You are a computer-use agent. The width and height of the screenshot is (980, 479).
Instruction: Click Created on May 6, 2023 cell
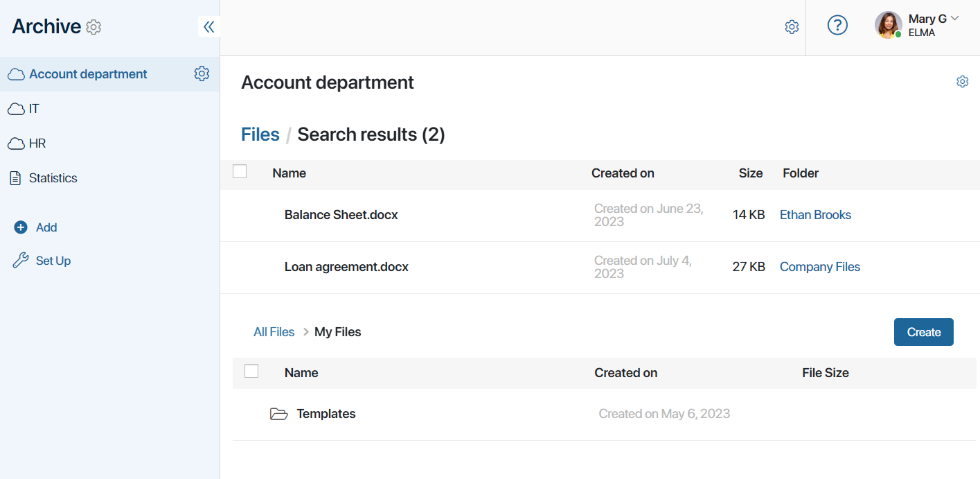664,414
